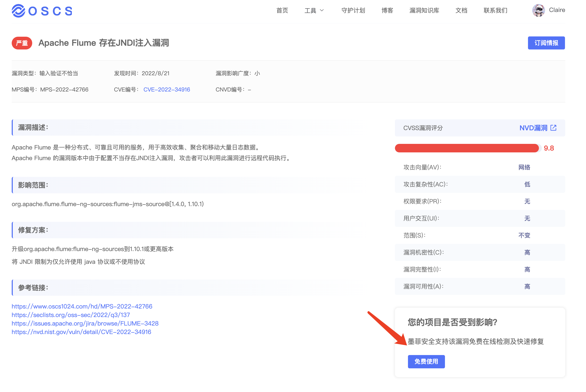Screen dimensions: 586x392
Task: Open the seclists.org oss-sec reference link
Action: pos(71,315)
